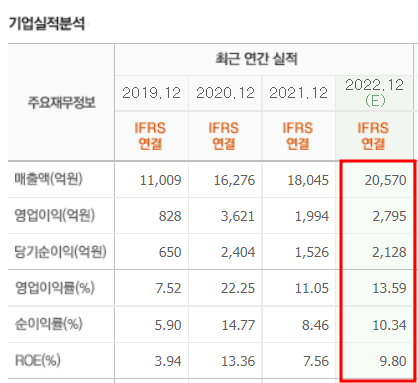Click the 영업이익률(%) row label

tap(55, 288)
